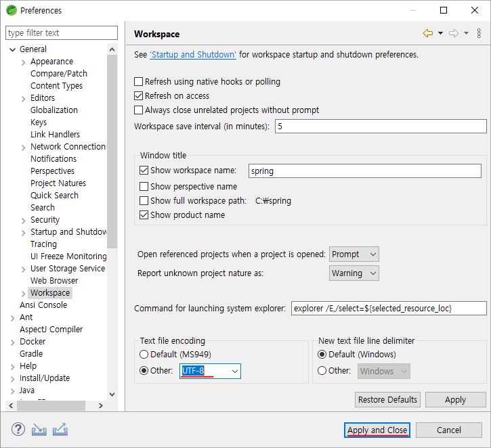This screenshot has height=448, width=491.
Task: Expand the Workspace tree node
Action: (24, 294)
